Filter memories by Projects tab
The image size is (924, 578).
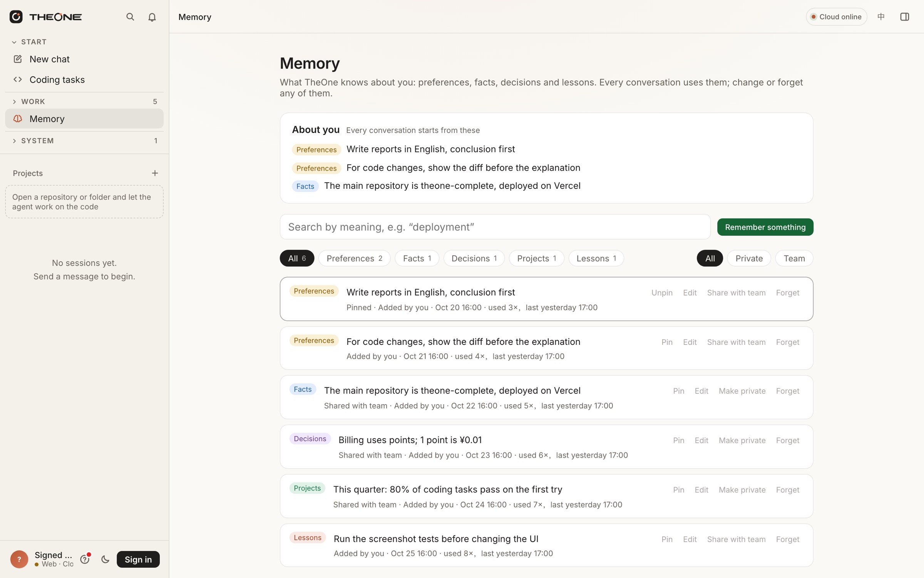[x=537, y=258]
